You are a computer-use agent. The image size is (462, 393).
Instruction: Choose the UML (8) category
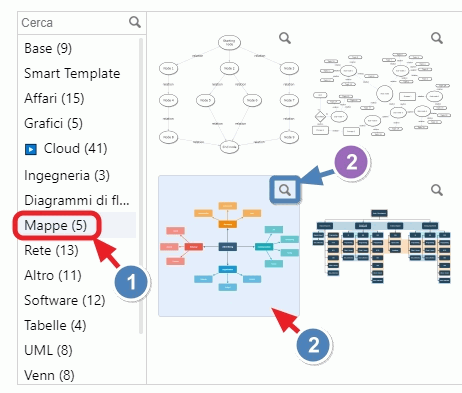(48, 350)
